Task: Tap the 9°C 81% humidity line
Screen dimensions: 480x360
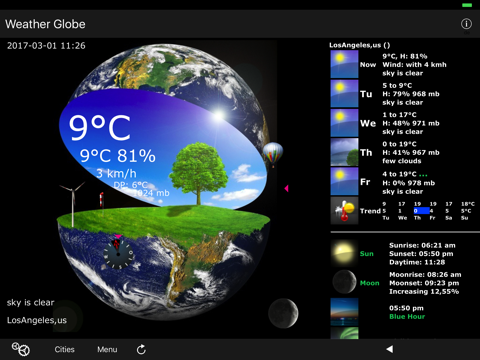Action: [118, 156]
